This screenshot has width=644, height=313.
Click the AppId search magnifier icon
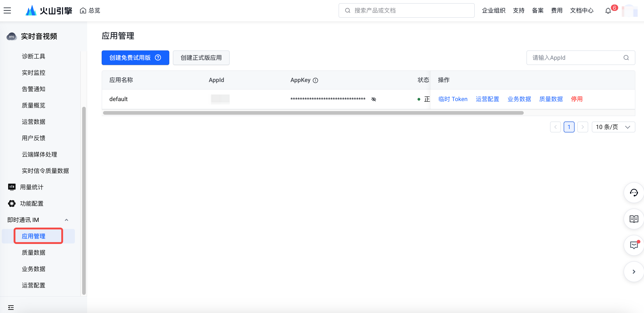626,58
